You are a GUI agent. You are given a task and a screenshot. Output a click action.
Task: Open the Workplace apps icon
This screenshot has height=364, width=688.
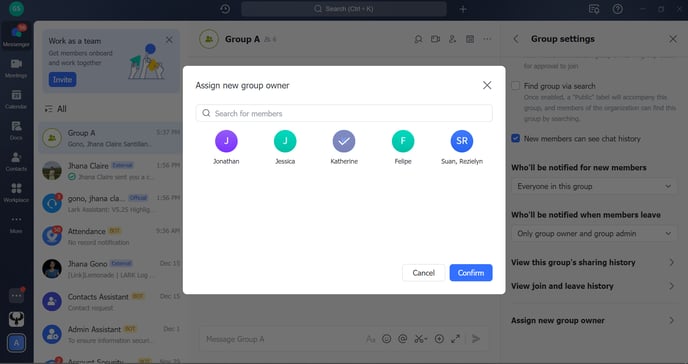pos(16,193)
